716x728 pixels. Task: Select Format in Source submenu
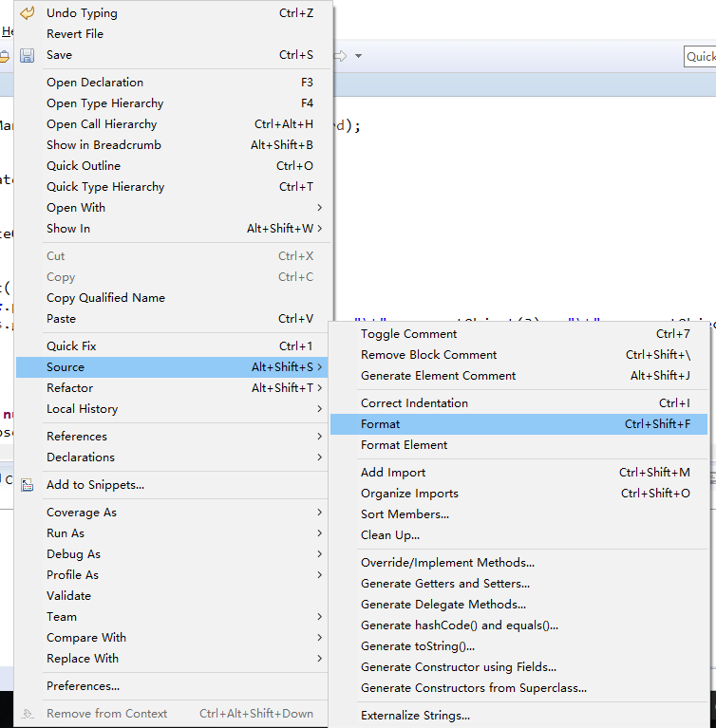pos(519,424)
